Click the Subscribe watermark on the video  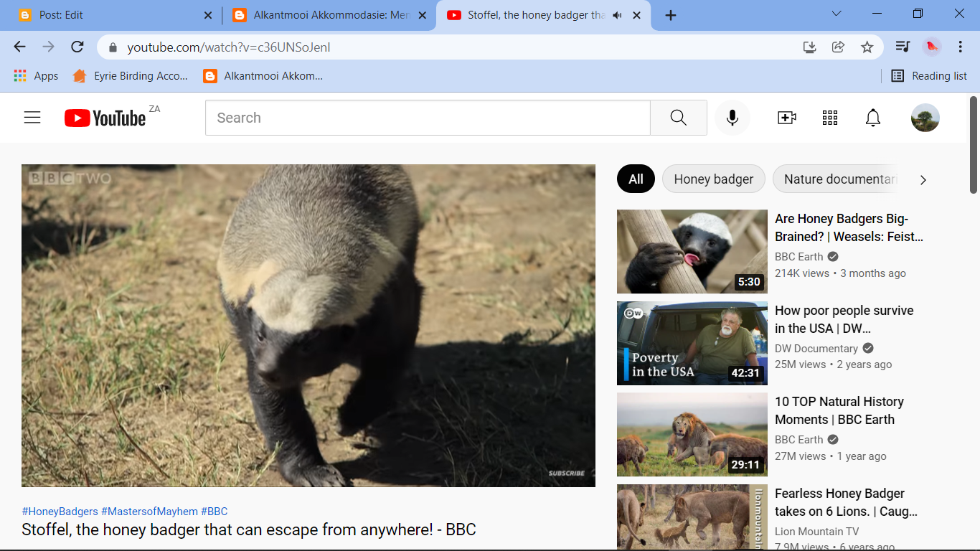(567, 474)
